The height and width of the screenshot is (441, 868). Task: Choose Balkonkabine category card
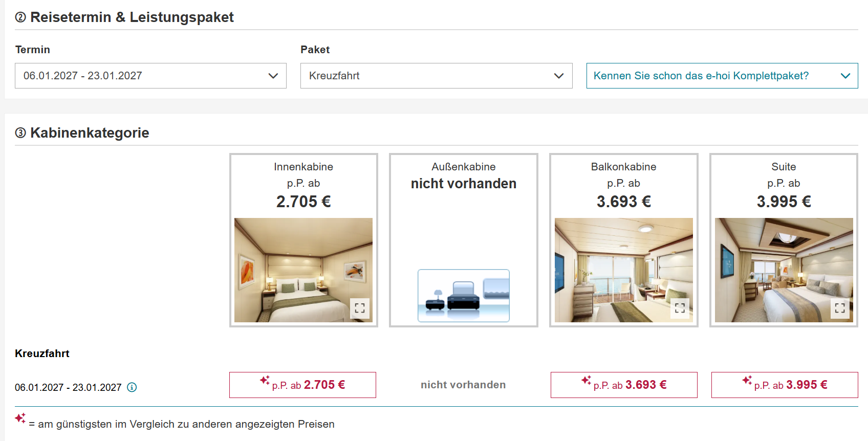coord(624,240)
